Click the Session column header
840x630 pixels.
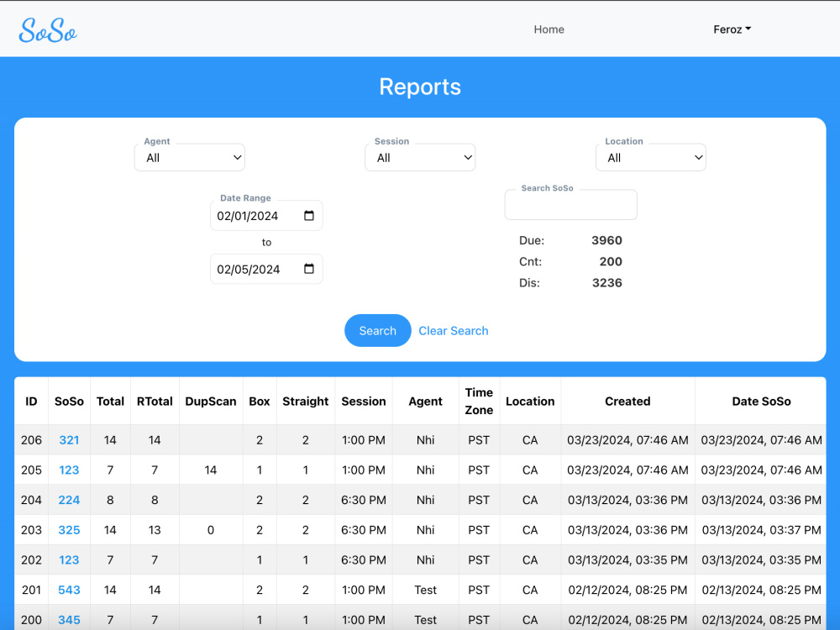pos(363,402)
